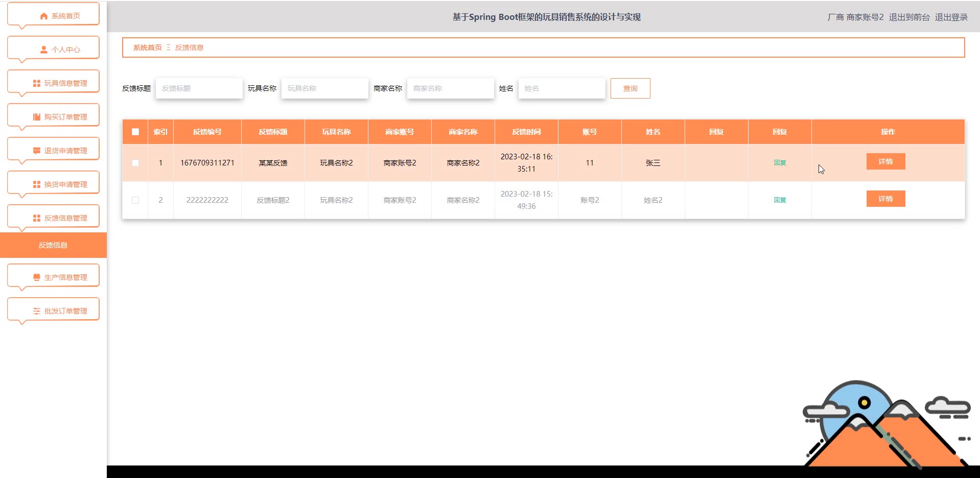Focus the 姓名 search field
Image resolution: width=980 pixels, height=478 pixels.
(x=562, y=88)
